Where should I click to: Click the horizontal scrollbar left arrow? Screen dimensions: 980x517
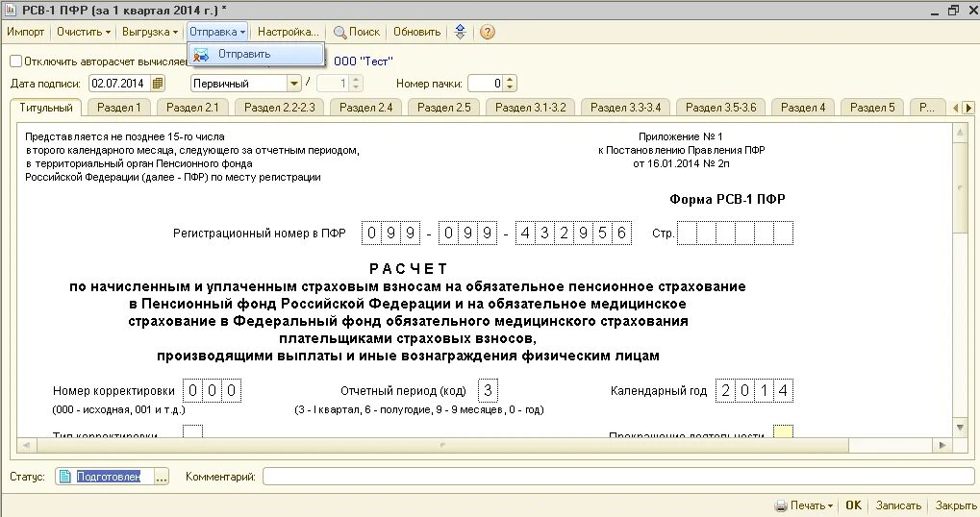26,445
